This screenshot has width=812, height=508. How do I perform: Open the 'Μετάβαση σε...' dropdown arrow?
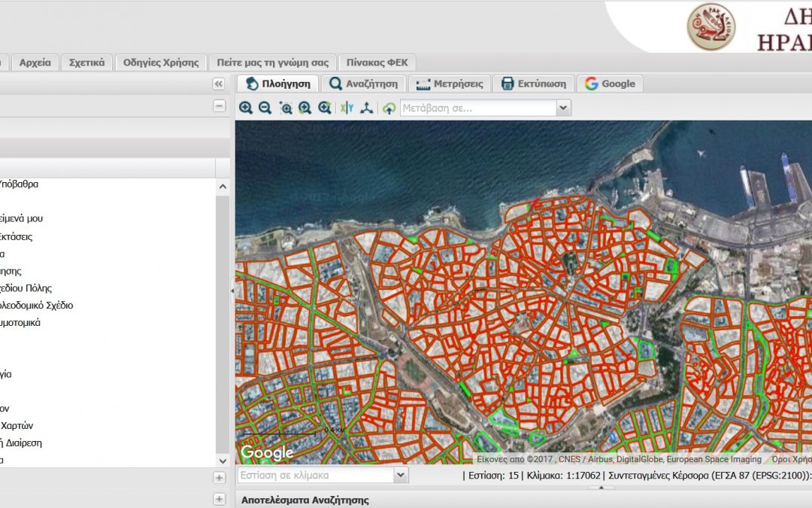563,108
